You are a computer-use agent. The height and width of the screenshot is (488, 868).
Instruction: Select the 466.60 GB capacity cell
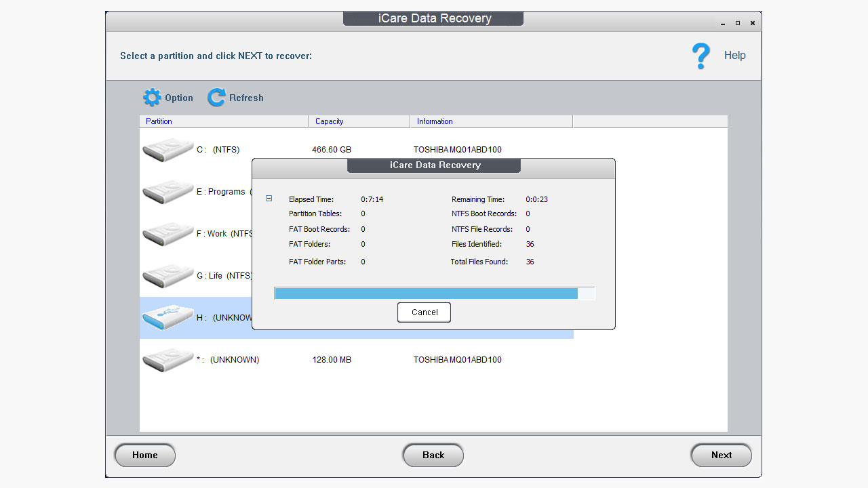[x=332, y=150]
